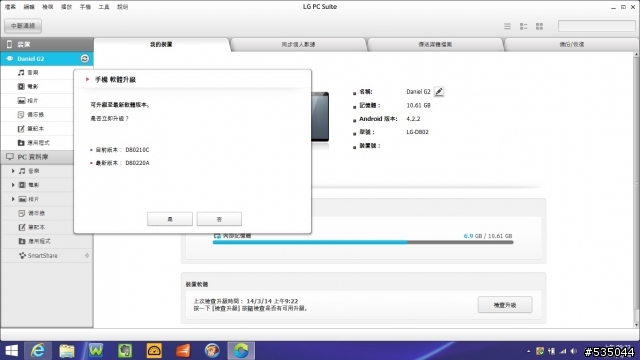Click the model value LG-D802
Screen dimensions: 640x360
(418, 132)
